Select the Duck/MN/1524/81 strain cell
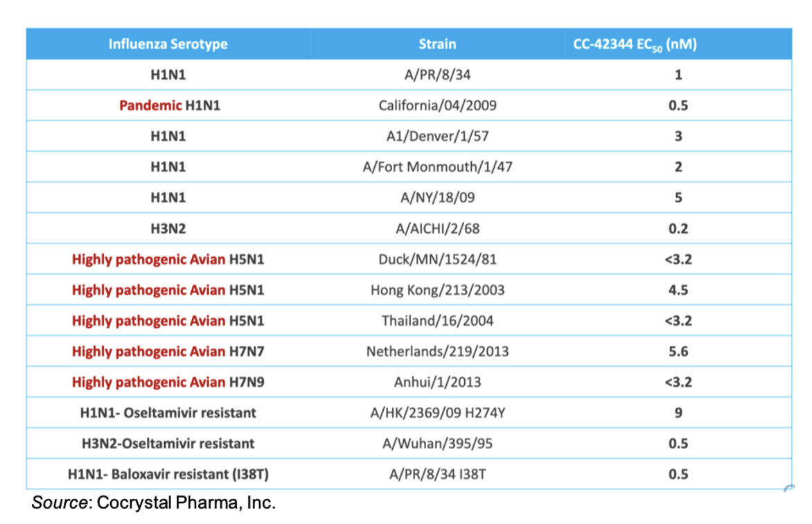Image resolution: width=812 pixels, height=524 pixels. [x=437, y=260]
